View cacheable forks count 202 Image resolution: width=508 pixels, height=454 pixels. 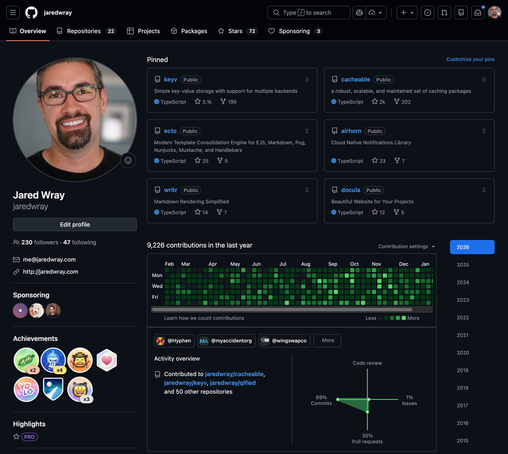pyautogui.click(x=402, y=102)
